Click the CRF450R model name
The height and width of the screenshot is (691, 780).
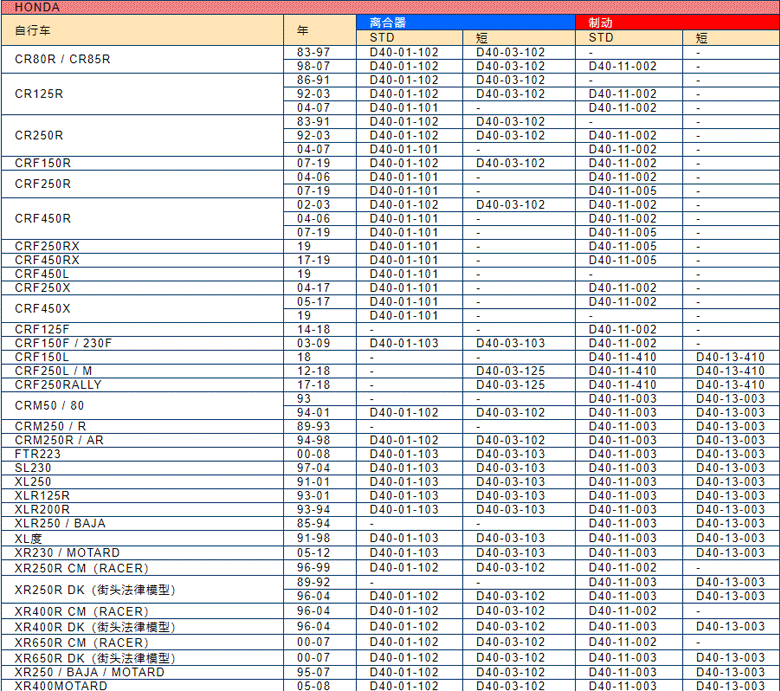(x=43, y=218)
